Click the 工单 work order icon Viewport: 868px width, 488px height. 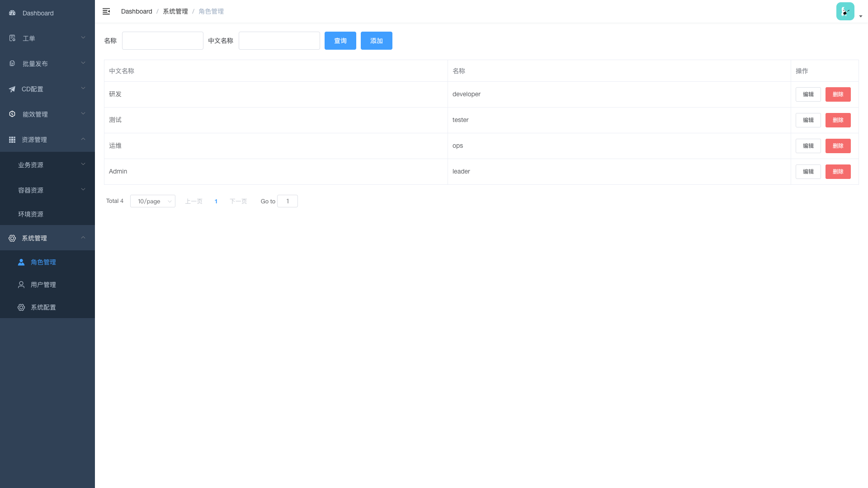click(x=12, y=38)
